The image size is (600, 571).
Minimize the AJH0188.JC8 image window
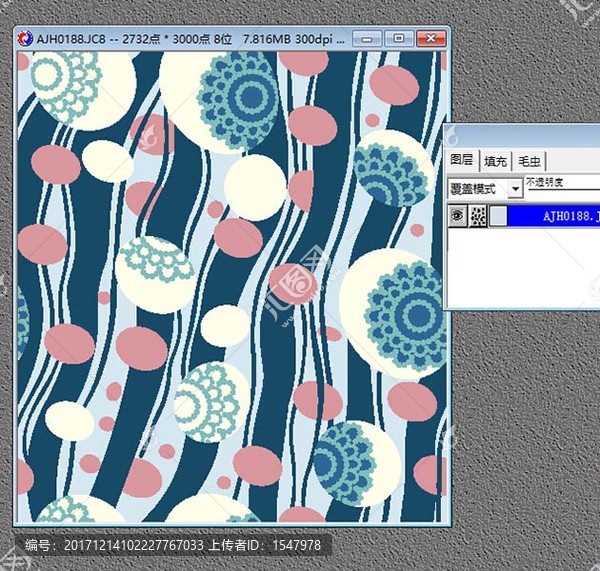pos(367,39)
